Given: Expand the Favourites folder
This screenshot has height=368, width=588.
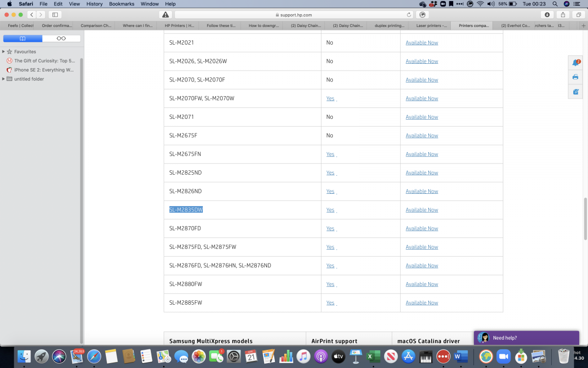Looking at the screenshot, I should coord(3,52).
